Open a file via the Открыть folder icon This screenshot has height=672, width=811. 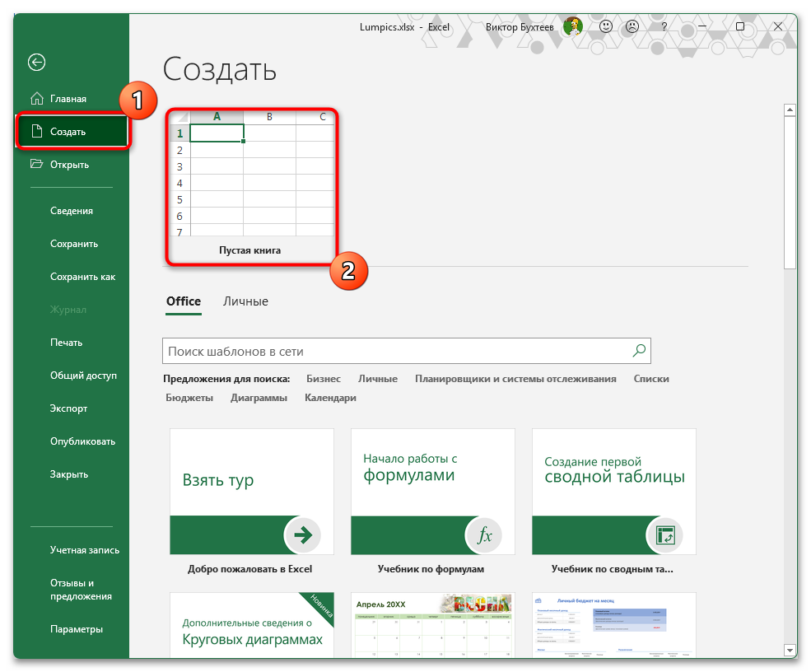click(x=37, y=164)
